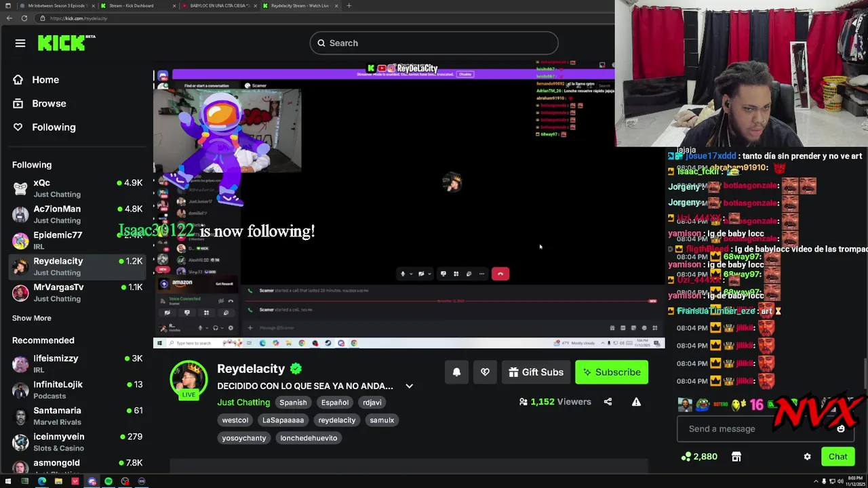Click hang-up button in streamed Discord call
Viewport: 868px width, 488px height.
click(x=500, y=274)
